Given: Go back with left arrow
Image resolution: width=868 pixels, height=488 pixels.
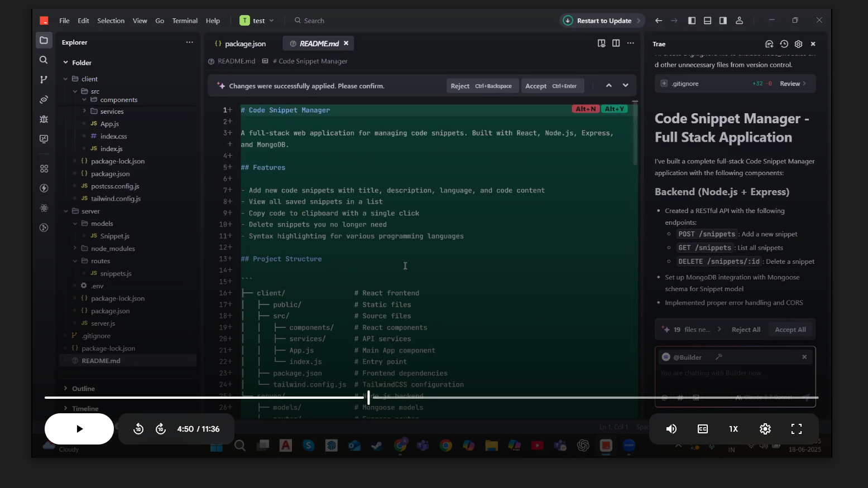Looking at the screenshot, I should point(659,21).
